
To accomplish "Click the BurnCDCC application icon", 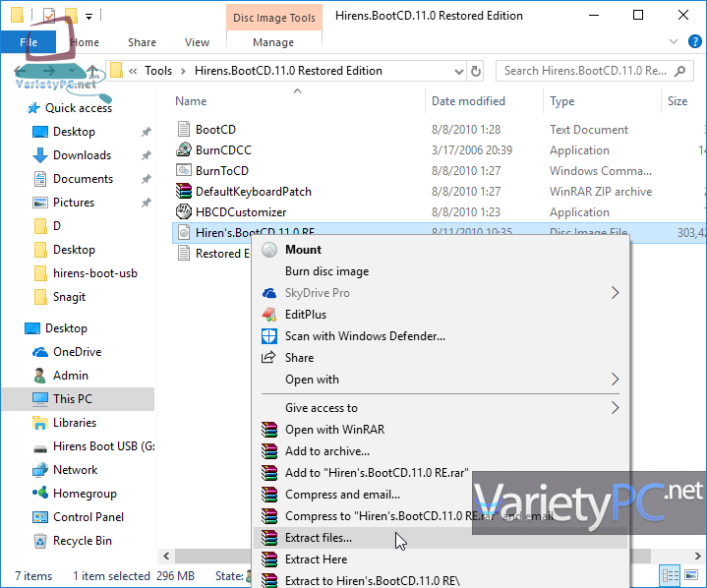I will [184, 149].
